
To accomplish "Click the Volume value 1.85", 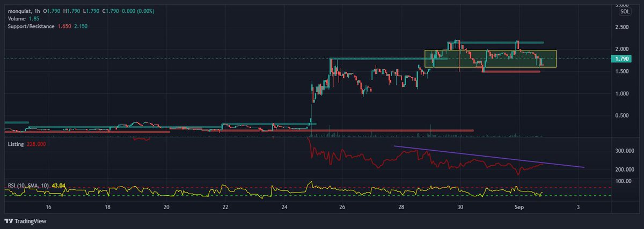I will tap(34, 18).
